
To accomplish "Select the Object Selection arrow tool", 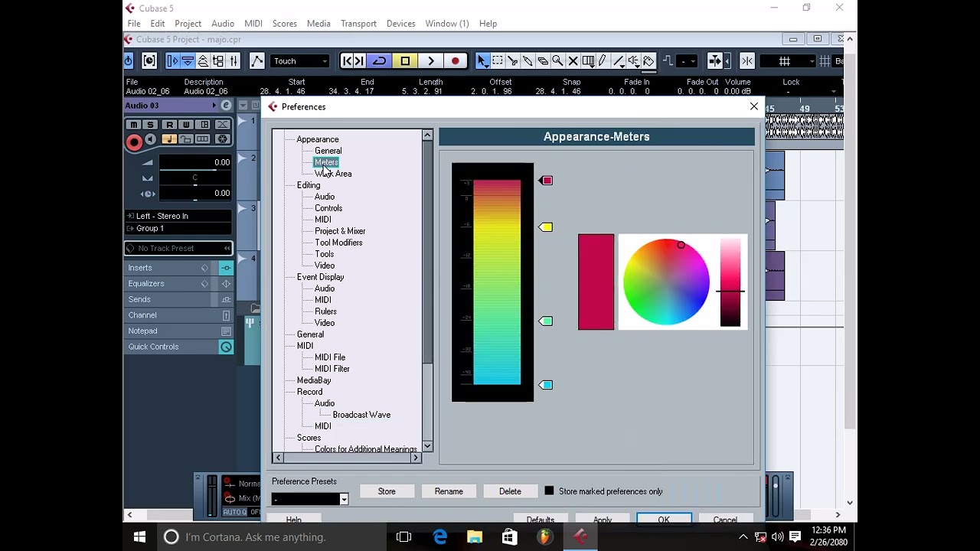I will click(x=482, y=61).
